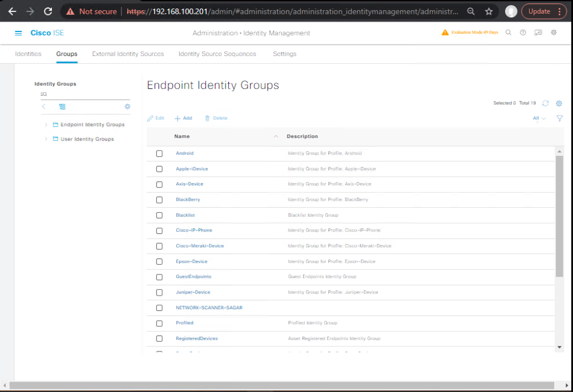Open the Profiled group link

184,323
